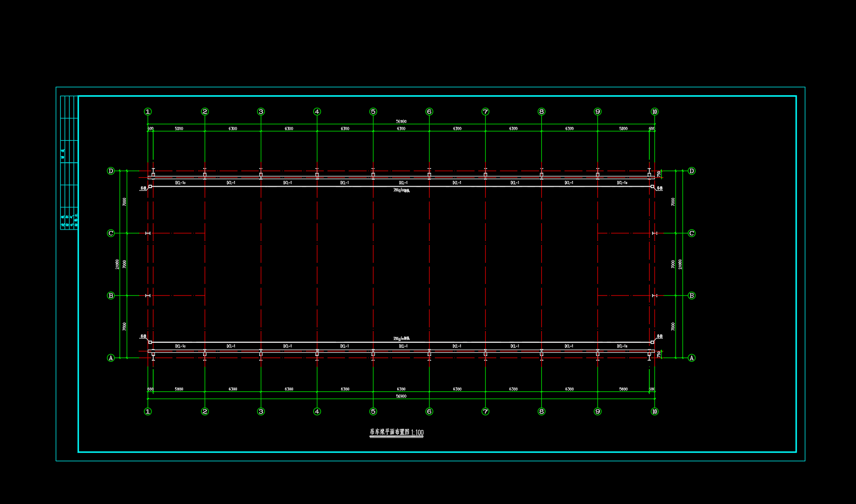The height and width of the screenshot is (504, 856).
Task: Select right 7000 dimension between axes B and A
Action: [673, 326]
